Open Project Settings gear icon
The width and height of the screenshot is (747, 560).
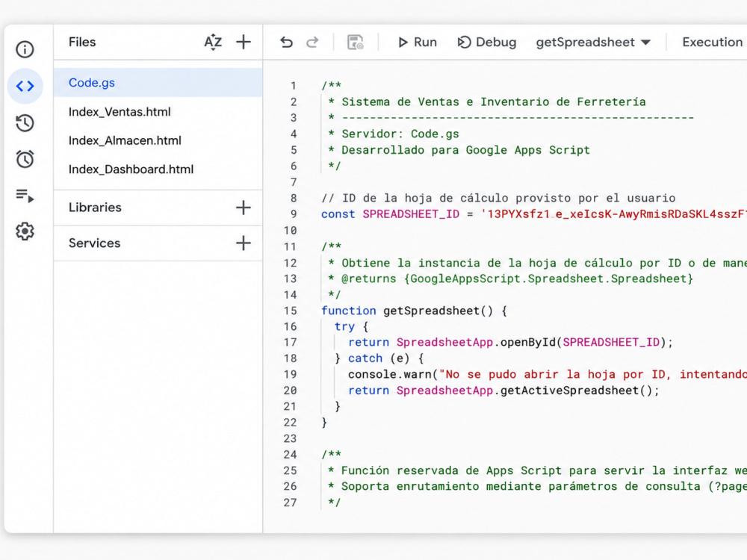click(25, 231)
